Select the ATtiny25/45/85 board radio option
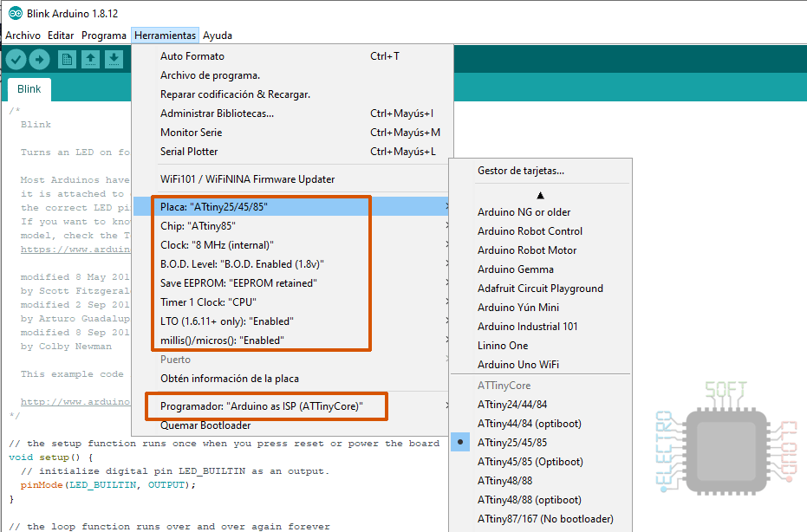The height and width of the screenshot is (532, 807). click(x=541, y=443)
